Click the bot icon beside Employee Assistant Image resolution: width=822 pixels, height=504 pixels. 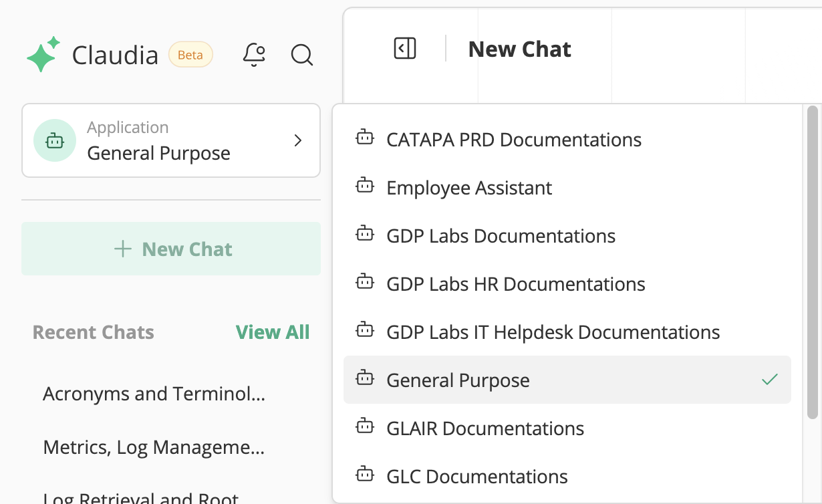365,187
